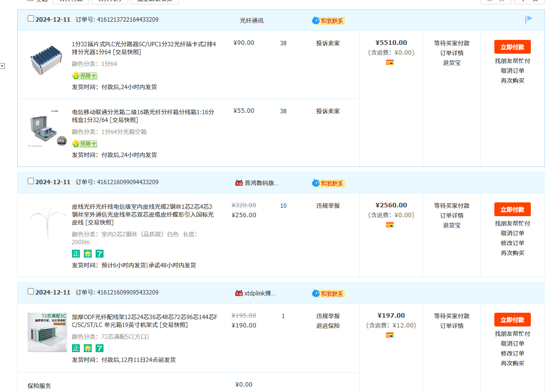Click credit card icon under ¥2560.00

click(390, 225)
